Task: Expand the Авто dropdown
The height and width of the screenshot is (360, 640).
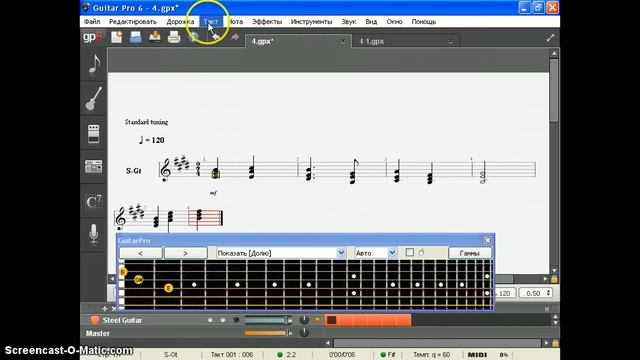Action: click(x=392, y=253)
